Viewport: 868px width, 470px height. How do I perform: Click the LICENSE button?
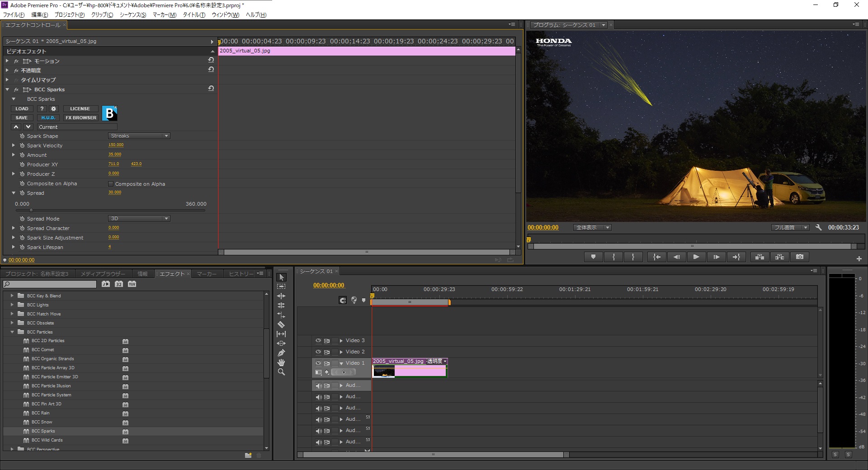pos(80,108)
